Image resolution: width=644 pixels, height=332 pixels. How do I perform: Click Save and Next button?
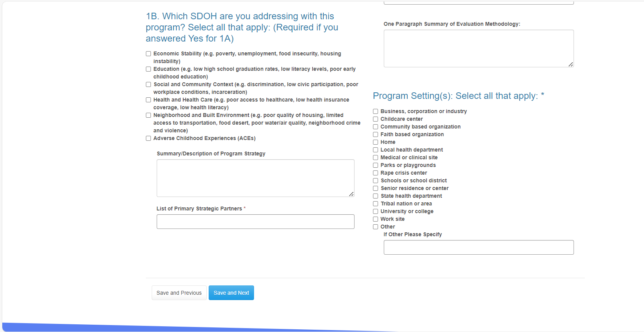tap(231, 293)
